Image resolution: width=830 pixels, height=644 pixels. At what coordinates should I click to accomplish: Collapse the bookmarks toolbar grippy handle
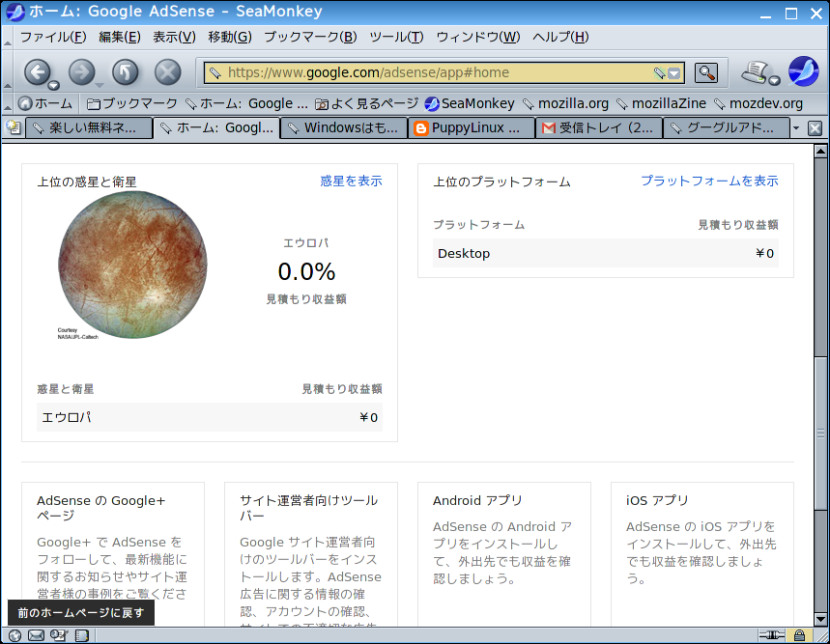[8, 103]
